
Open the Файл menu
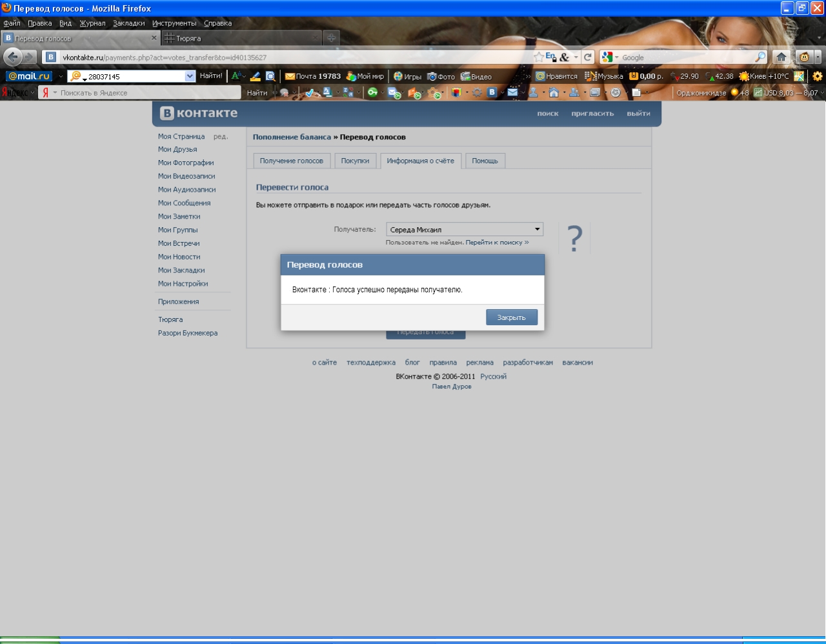12,23
